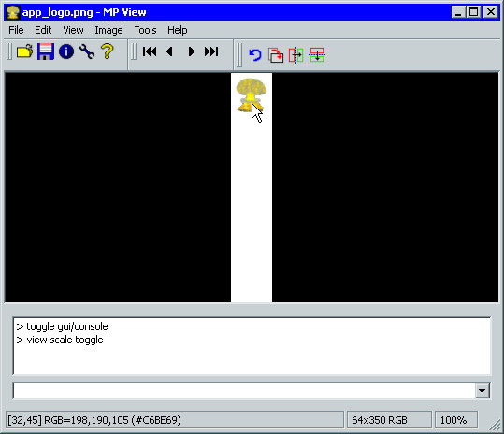
Task: Open the File menu
Action: [x=16, y=30]
